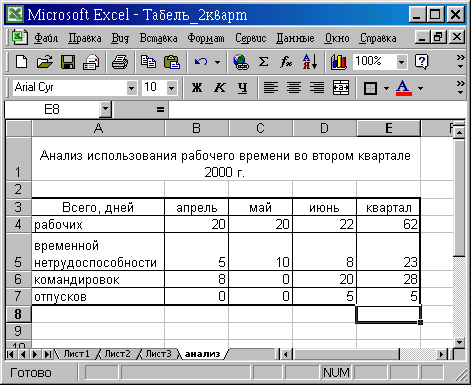Viewport: 471px width, 385px height.
Task: Click the edit formula equals button
Action: coord(160,109)
